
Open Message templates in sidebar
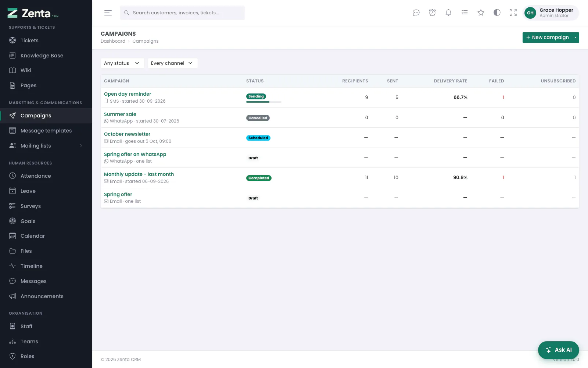point(46,131)
